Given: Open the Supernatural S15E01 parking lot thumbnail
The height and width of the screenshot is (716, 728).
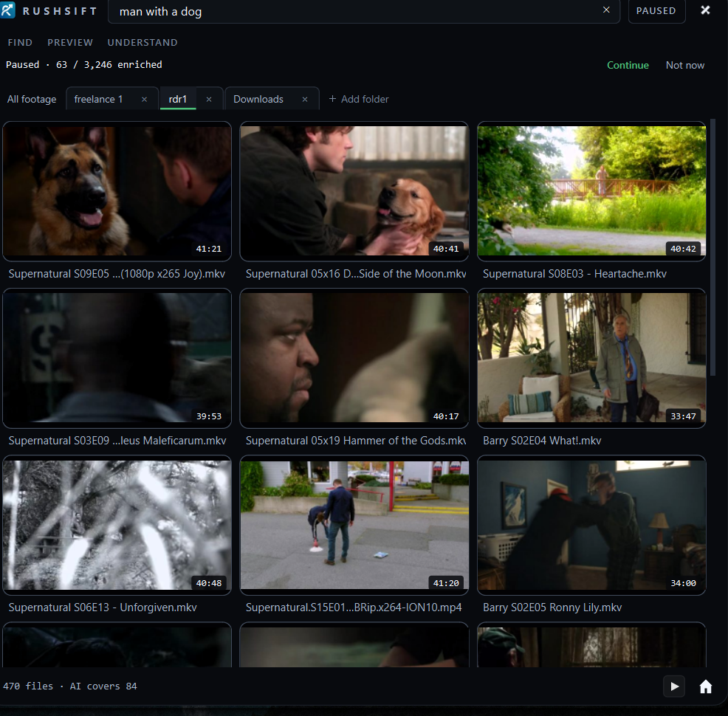Looking at the screenshot, I should (x=354, y=525).
